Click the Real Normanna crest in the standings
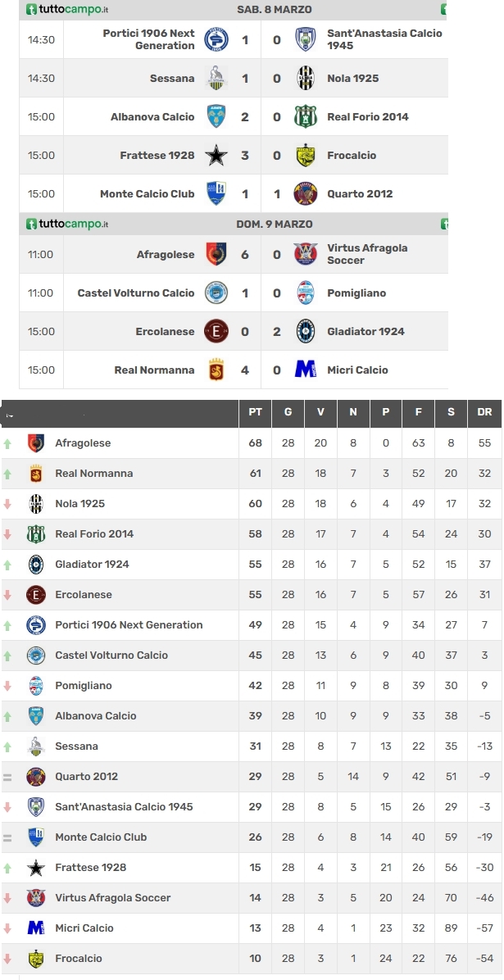 point(36,473)
